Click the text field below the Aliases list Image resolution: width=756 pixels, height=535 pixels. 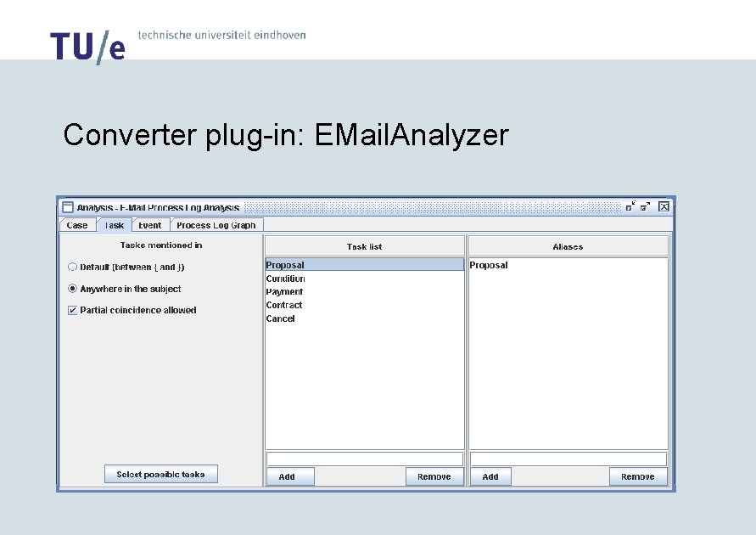coord(567,458)
